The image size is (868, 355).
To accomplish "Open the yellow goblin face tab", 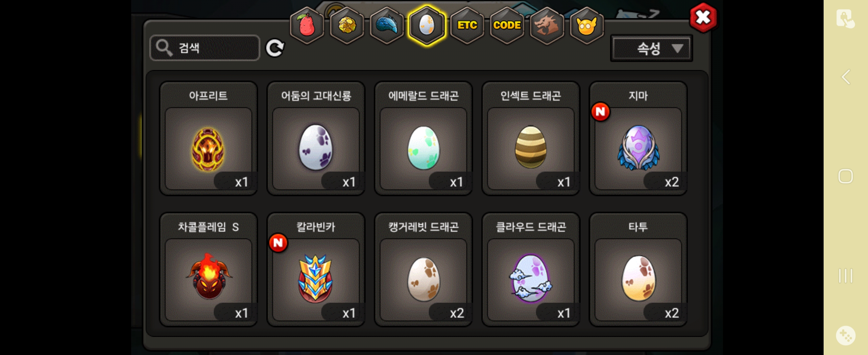I will pos(587,25).
